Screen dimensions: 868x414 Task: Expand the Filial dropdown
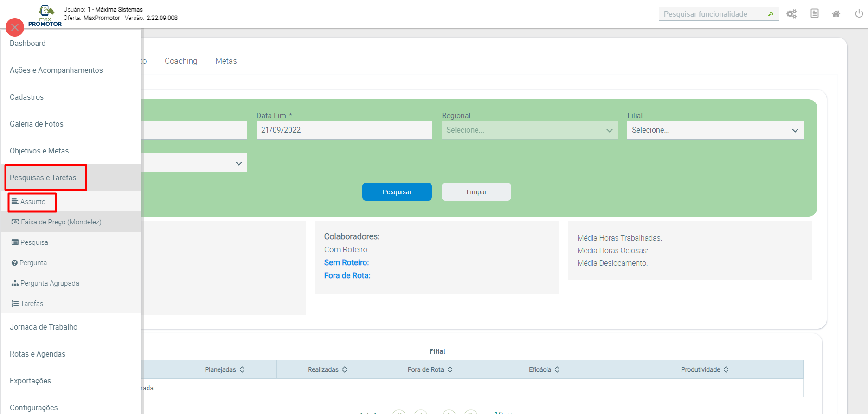click(x=715, y=130)
